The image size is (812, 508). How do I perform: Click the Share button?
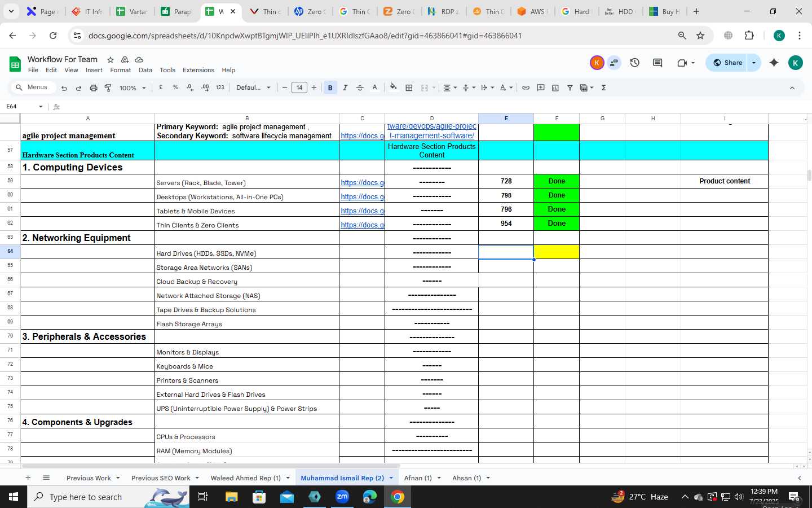coord(727,63)
